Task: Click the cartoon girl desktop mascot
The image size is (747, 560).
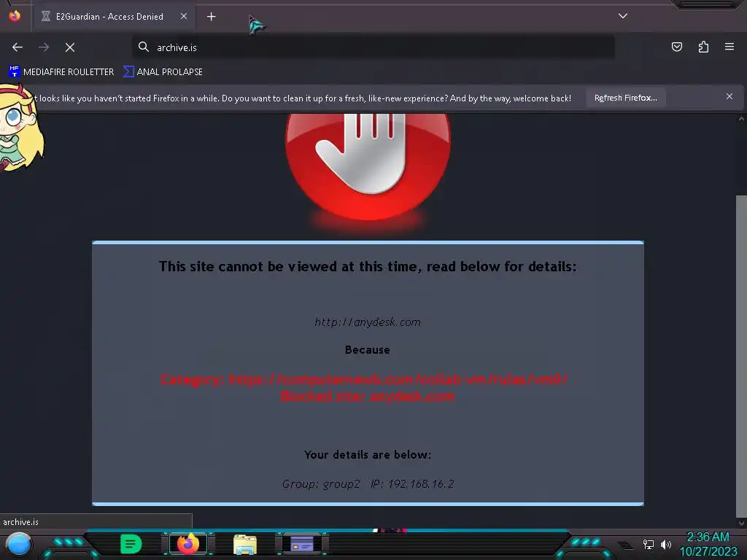Action: [20, 128]
